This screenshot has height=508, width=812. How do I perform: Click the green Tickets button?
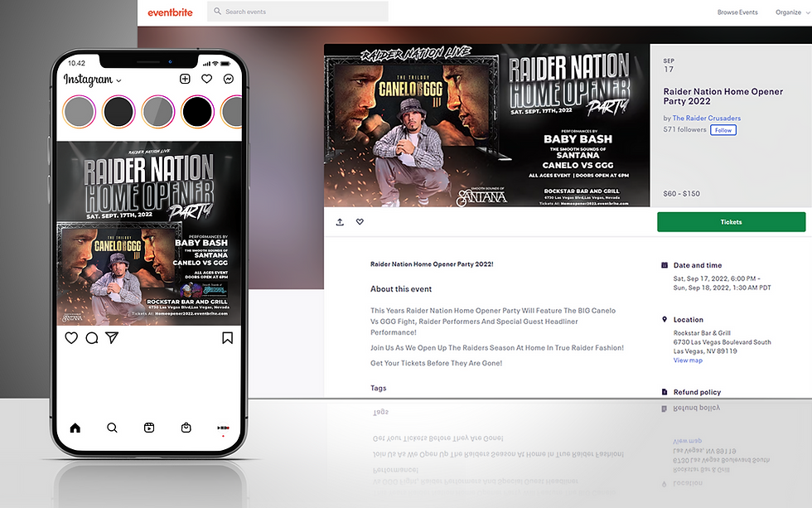[x=731, y=221]
